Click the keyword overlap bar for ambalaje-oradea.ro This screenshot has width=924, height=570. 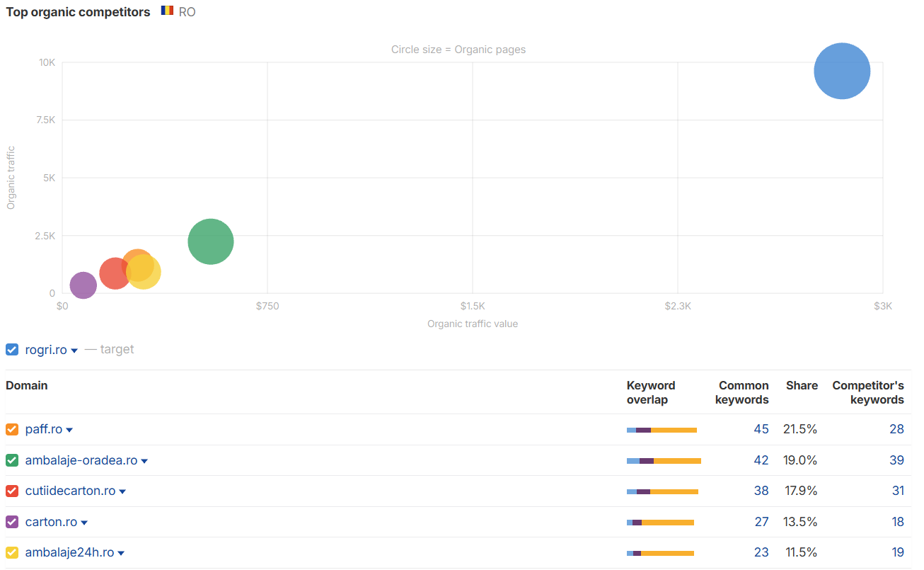click(664, 461)
